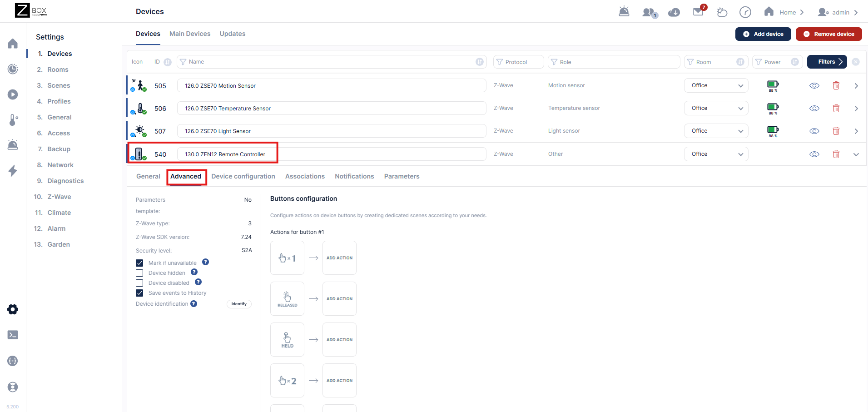Image resolution: width=868 pixels, height=412 pixels.
Task: Open the support avatar sidebar icon
Action: (x=13, y=387)
